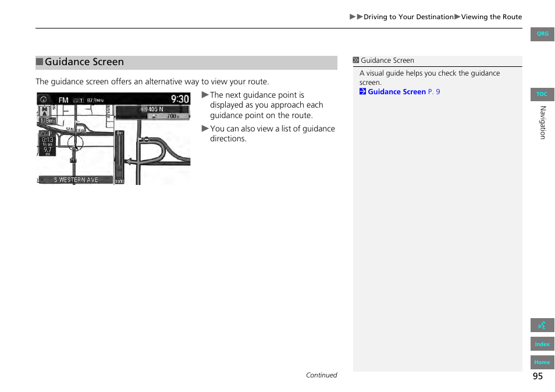Click the 405 N guidance sign

152,109
